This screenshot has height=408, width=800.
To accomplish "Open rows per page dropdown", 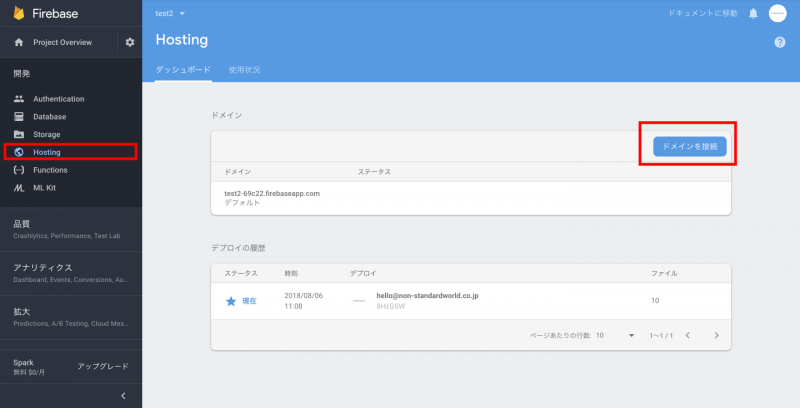I will pyautogui.click(x=615, y=335).
